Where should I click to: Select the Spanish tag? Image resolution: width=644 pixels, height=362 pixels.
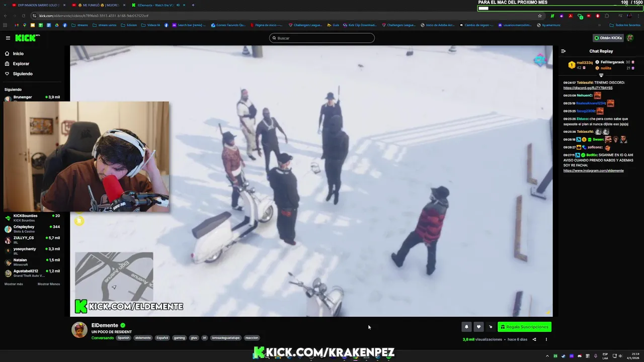(x=123, y=338)
